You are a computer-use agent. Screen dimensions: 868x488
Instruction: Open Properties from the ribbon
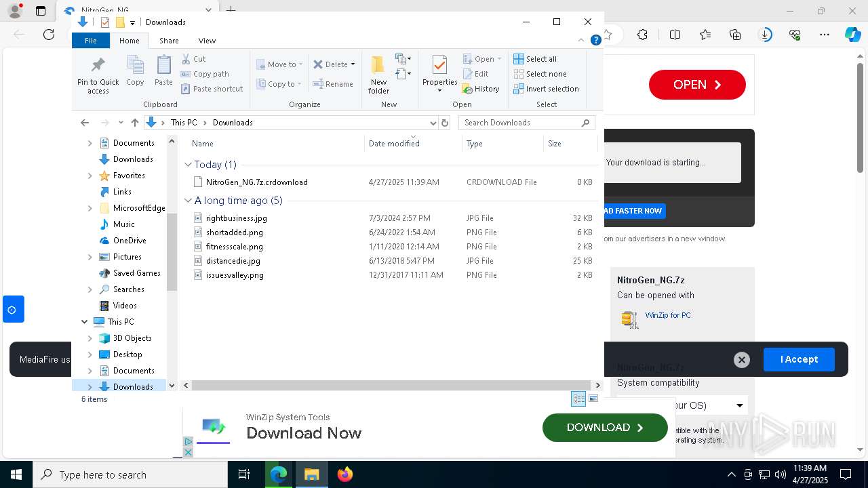[439, 75]
